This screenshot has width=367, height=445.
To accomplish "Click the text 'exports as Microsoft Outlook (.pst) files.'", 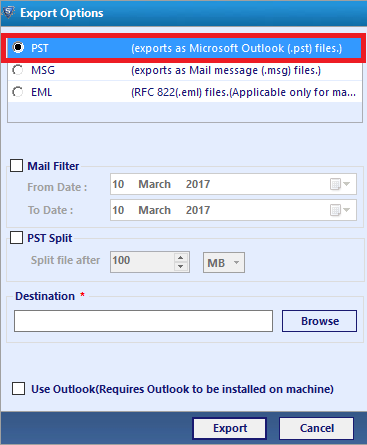I will tap(237, 48).
